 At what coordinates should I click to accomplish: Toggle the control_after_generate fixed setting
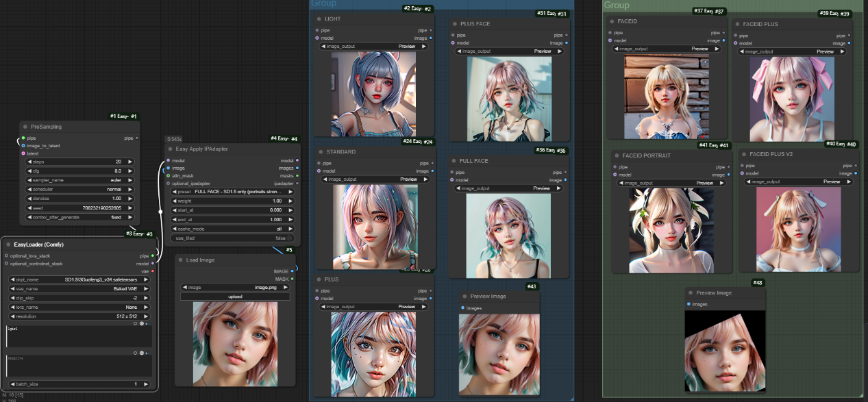tap(81, 217)
